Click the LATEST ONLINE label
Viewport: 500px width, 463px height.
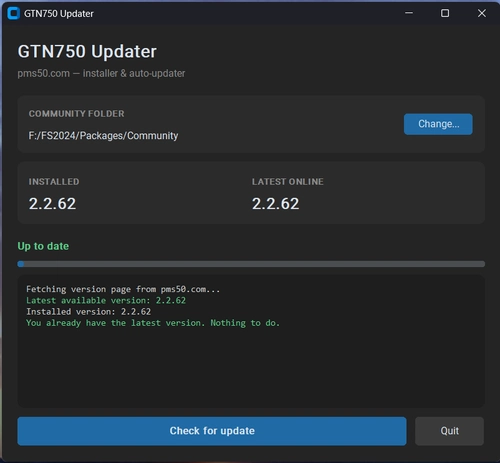pos(288,182)
